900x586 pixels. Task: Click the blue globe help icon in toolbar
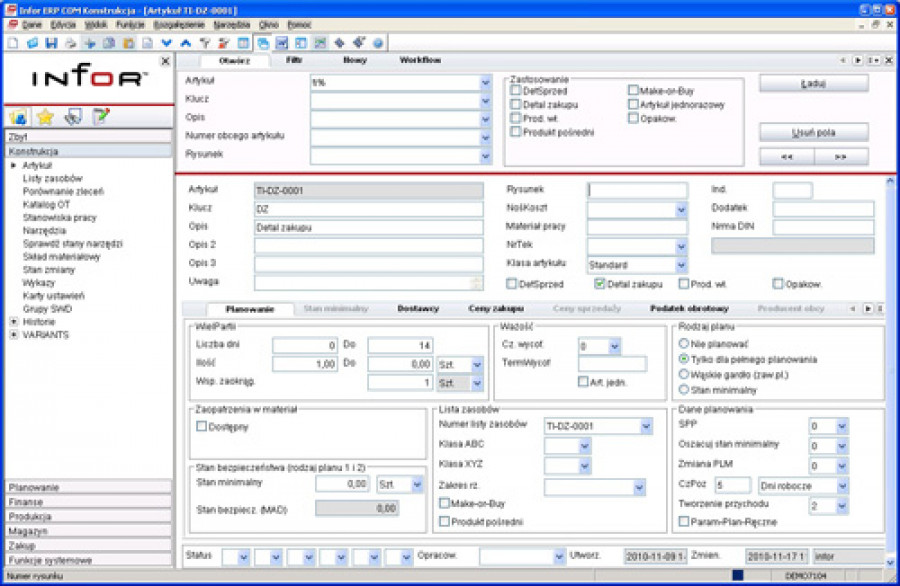click(378, 43)
